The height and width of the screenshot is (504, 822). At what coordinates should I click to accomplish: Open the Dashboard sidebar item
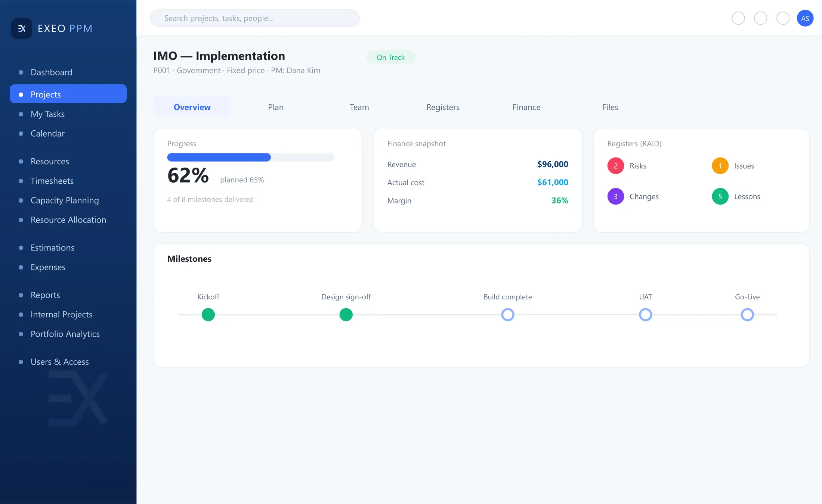click(68, 72)
